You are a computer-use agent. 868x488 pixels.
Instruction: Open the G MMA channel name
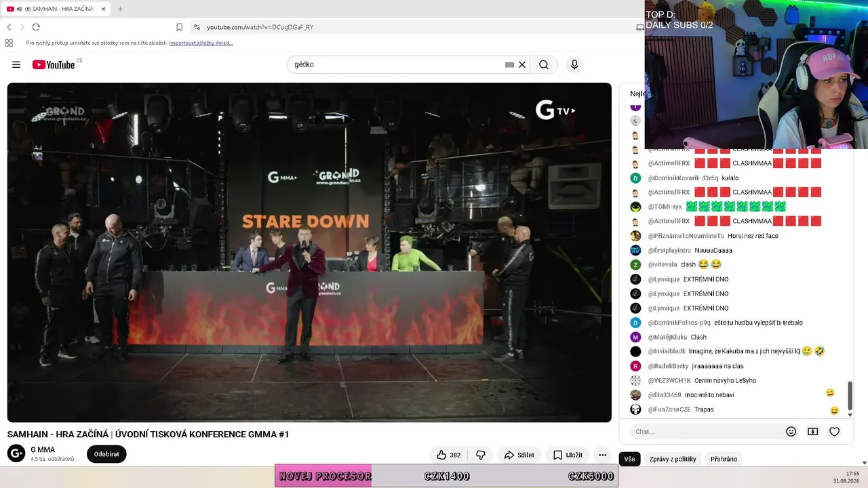[43, 449]
